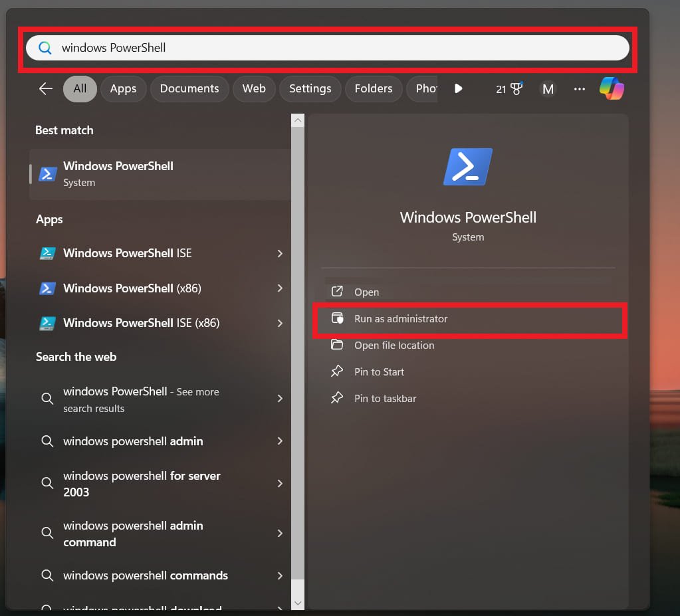680x616 pixels.
Task: Open account options via the M avatar
Action: pos(548,88)
